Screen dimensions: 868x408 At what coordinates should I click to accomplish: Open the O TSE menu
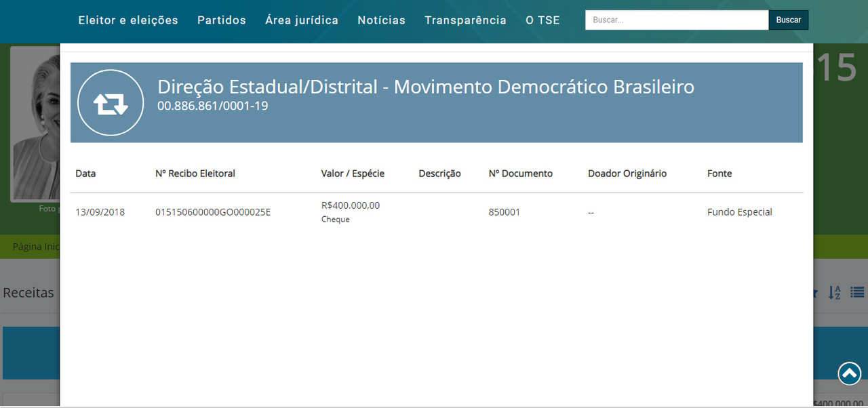coord(542,20)
